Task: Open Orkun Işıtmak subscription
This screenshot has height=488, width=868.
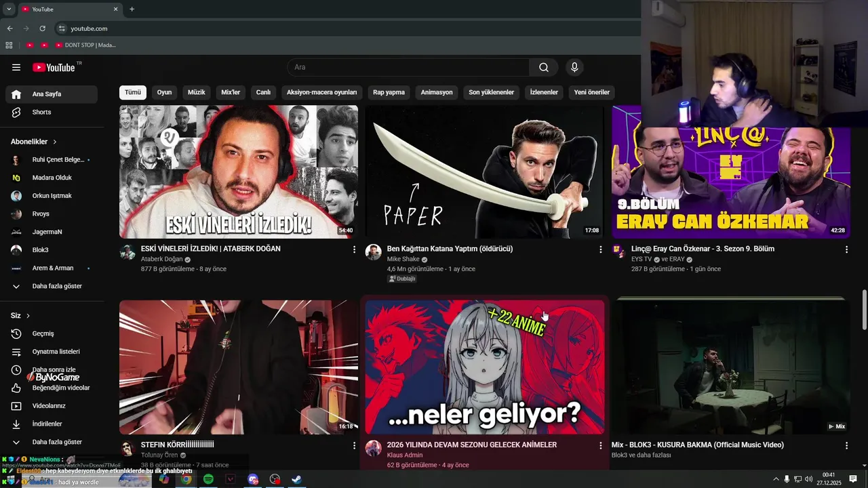Action: point(52,196)
